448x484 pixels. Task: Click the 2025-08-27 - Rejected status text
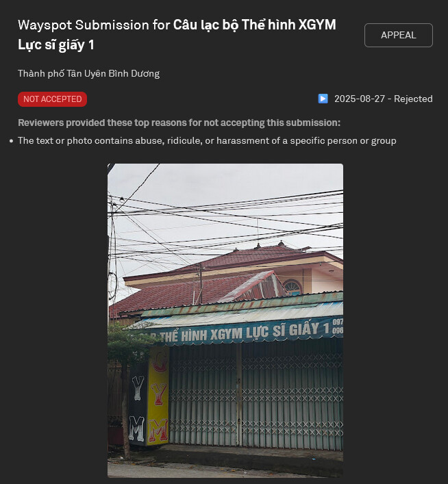click(x=384, y=99)
